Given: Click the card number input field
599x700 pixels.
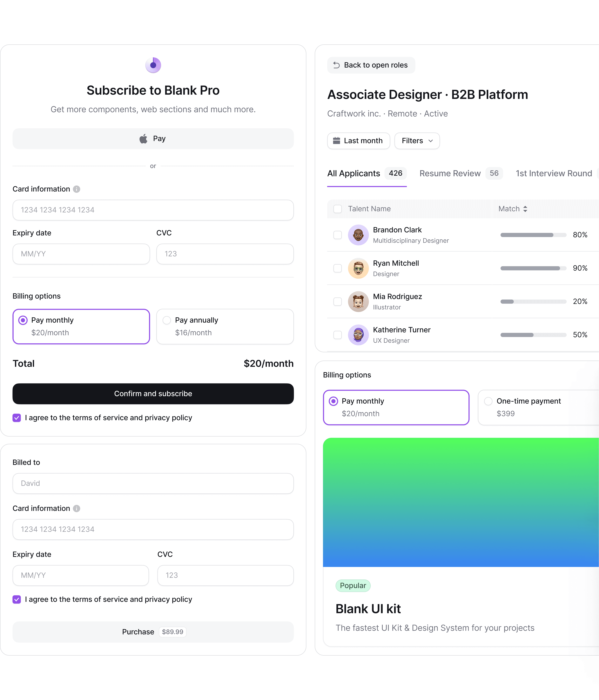Looking at the screenshot, I should point(153,210).
